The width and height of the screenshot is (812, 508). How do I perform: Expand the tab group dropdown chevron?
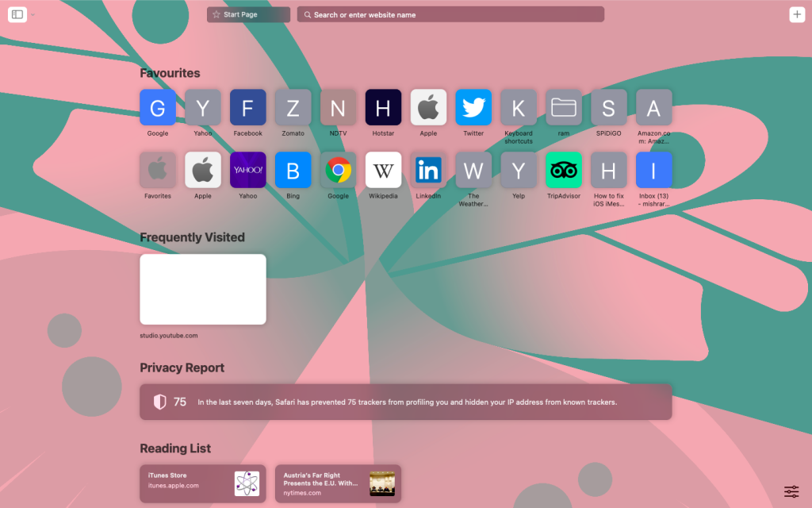click(x=33, y=14)
